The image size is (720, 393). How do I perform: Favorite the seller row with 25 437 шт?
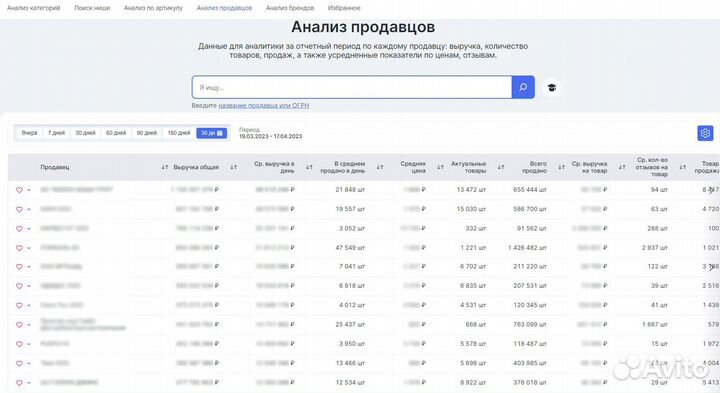click(x=19, y=325)
